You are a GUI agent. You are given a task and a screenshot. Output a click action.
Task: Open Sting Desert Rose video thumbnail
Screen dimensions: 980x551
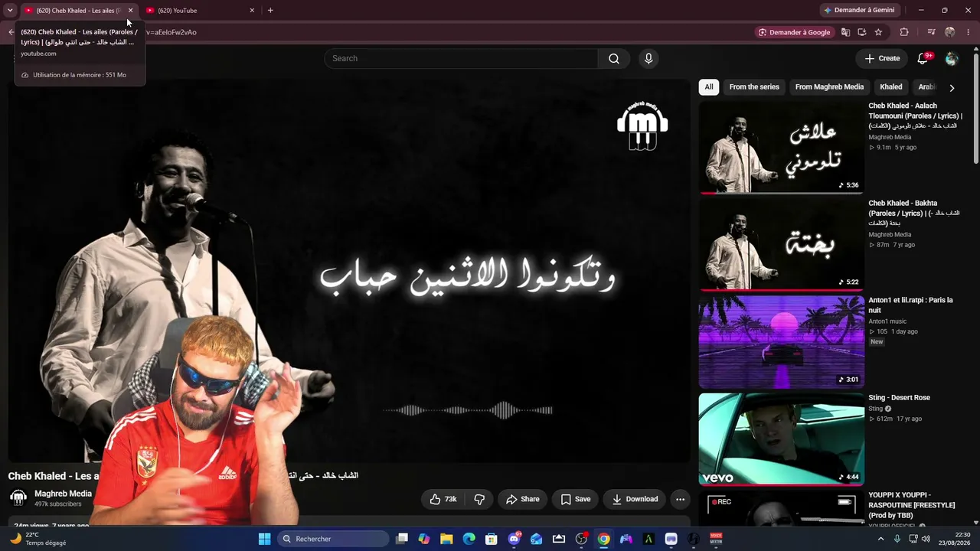click(781, 439)
